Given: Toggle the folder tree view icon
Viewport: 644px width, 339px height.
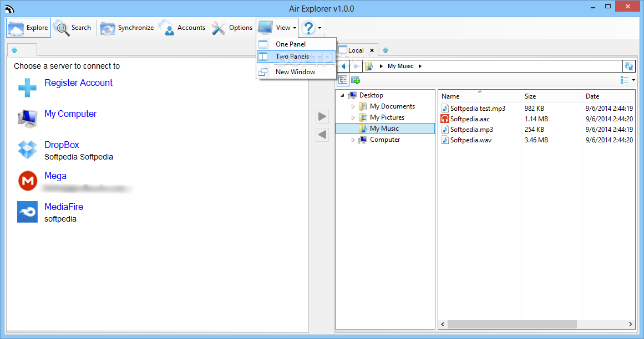Looking at the screenshot, I should 343,80.
